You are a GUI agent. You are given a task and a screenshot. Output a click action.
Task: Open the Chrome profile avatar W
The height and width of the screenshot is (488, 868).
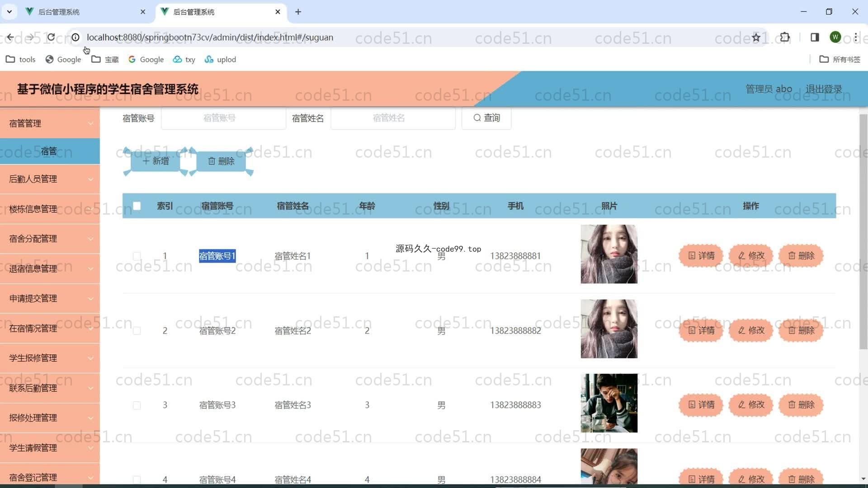pyautogui.click(x=835, y=37)
